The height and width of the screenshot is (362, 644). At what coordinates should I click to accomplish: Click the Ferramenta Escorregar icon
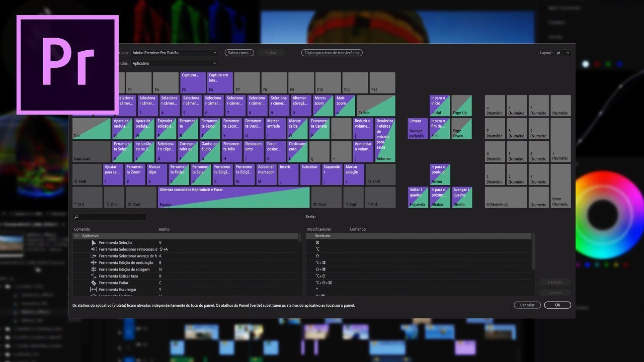coord(94,290)
